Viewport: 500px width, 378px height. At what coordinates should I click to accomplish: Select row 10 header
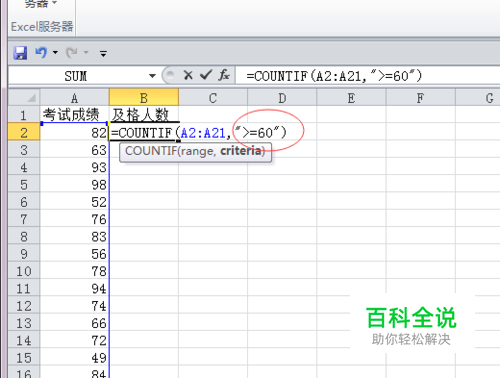coord(24,271)
